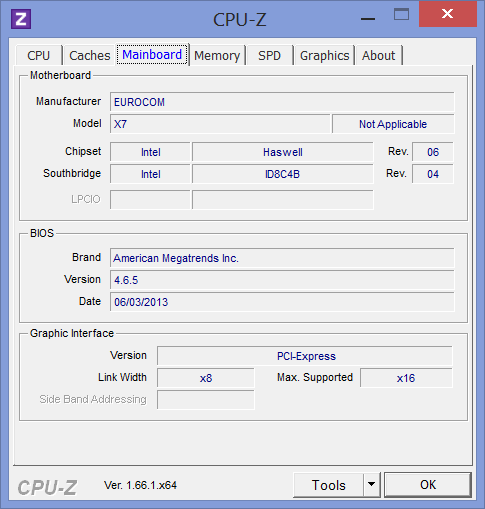Click the BIOS date 06/03/2013 field
The height and width of the screenshot is (509, 485).
[282, 302]
